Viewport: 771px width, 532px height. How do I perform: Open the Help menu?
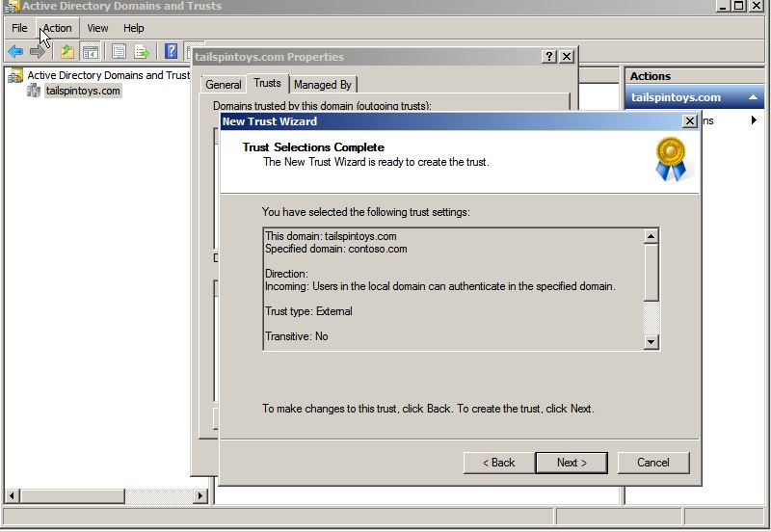pos(133,28)
